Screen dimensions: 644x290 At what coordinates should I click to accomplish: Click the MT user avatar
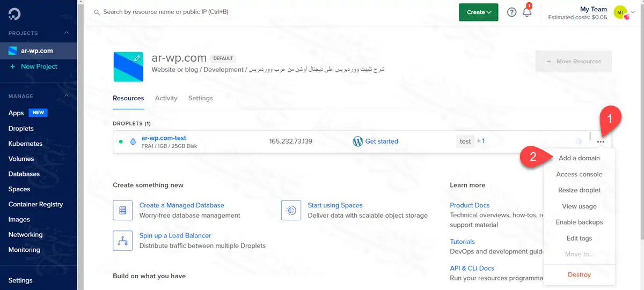coord(620,12)
